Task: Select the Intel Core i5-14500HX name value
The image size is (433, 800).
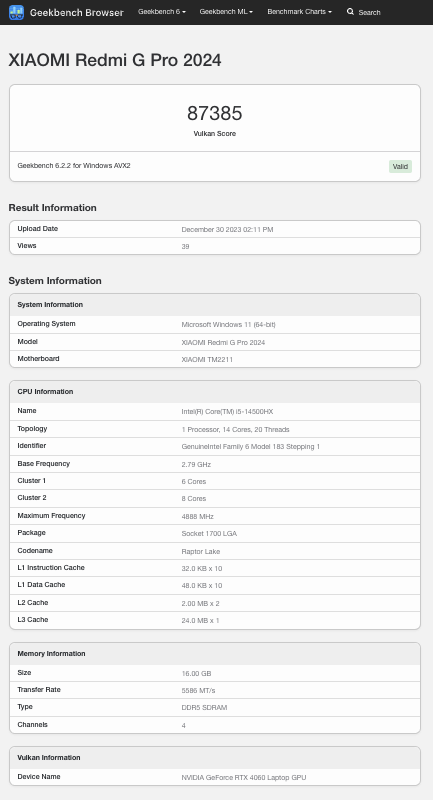Action: point(227,411)
